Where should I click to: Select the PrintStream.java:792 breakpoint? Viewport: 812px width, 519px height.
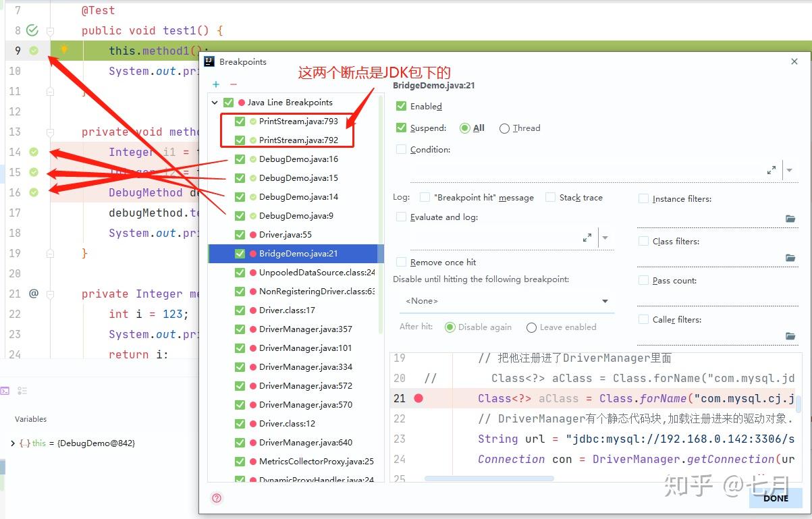click(298, 140)
